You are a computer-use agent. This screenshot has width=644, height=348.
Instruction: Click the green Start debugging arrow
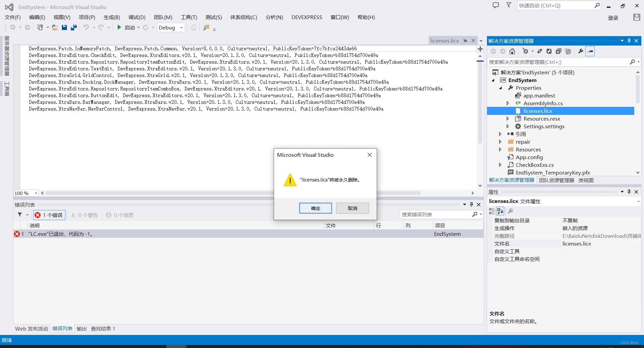pos(119,27)
